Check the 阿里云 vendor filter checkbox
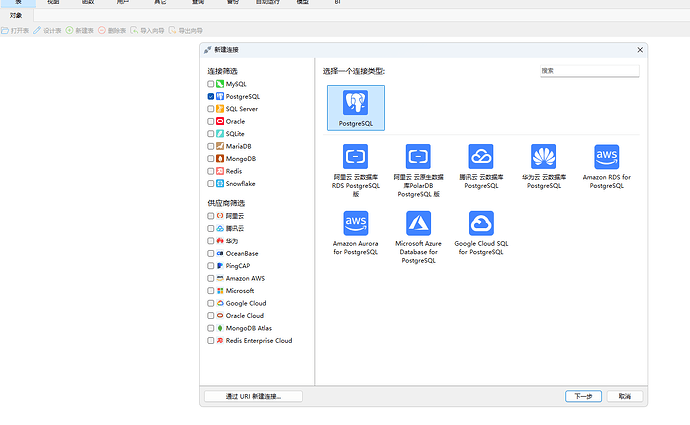 [x=210, y=216]
